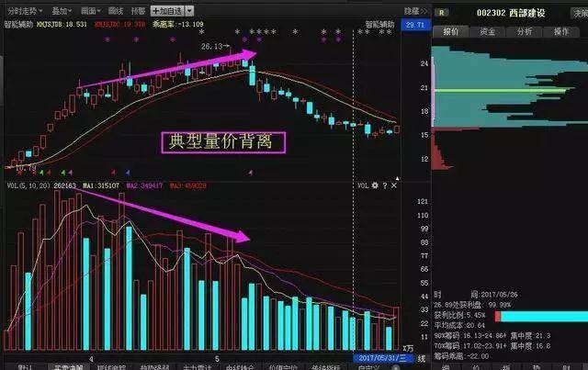Click the small triangle above the VOL gear

[397, 178]
